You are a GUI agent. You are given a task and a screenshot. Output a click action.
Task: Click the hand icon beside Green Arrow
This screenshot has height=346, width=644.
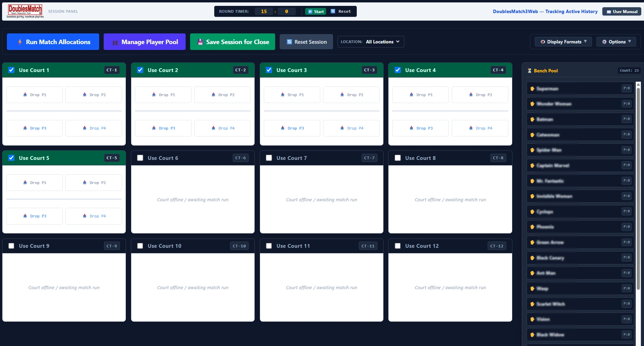(532, 242)
